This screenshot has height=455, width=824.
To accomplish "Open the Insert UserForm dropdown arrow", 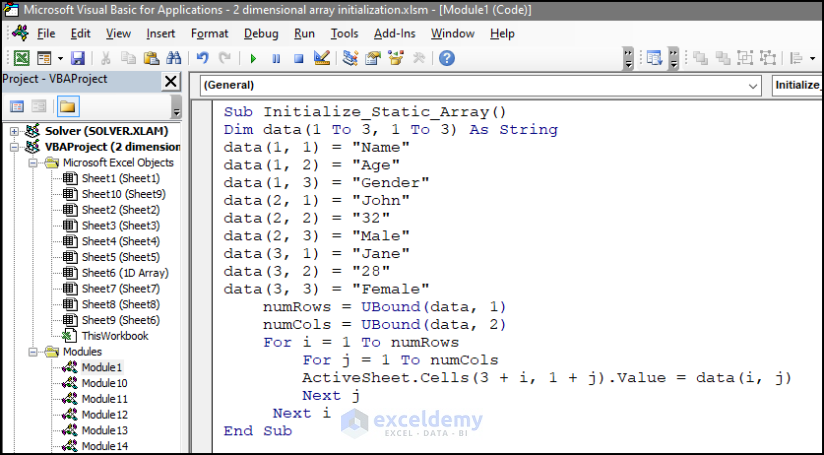I will [60, 58].
